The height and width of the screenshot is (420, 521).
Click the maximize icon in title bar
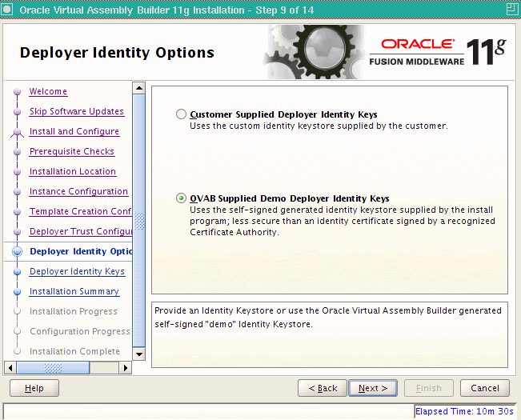pos(512,10)
